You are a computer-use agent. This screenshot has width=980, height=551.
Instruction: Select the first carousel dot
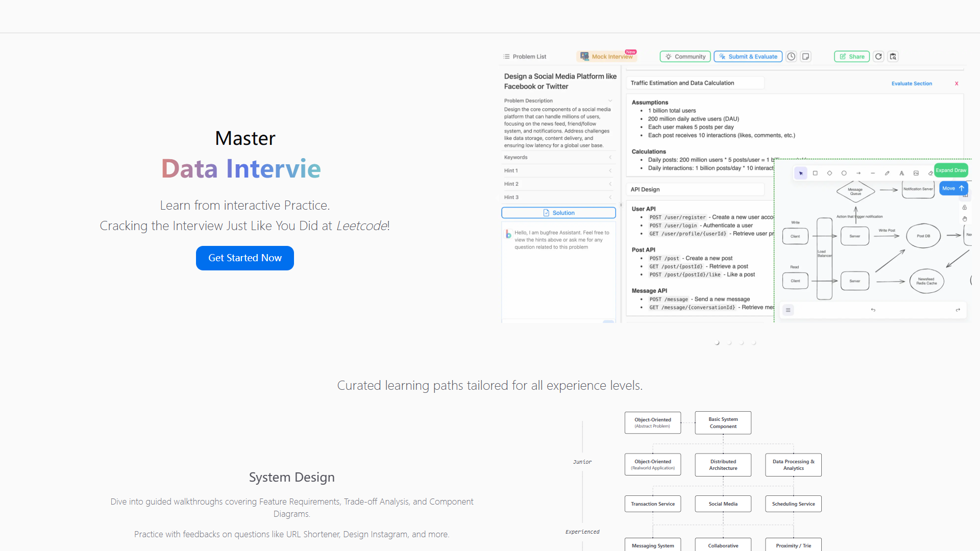(x=717, y=343)
